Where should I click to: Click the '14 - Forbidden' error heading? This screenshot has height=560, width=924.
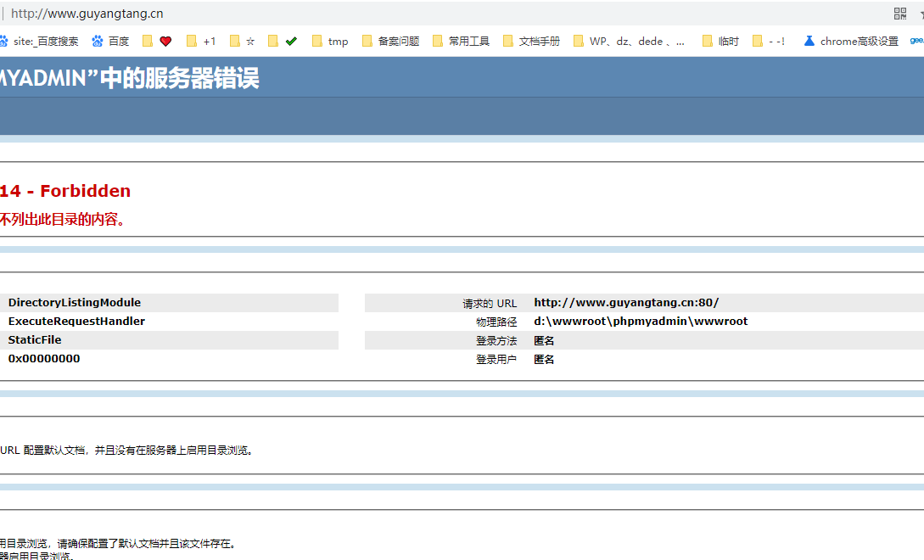pos(65,191)
